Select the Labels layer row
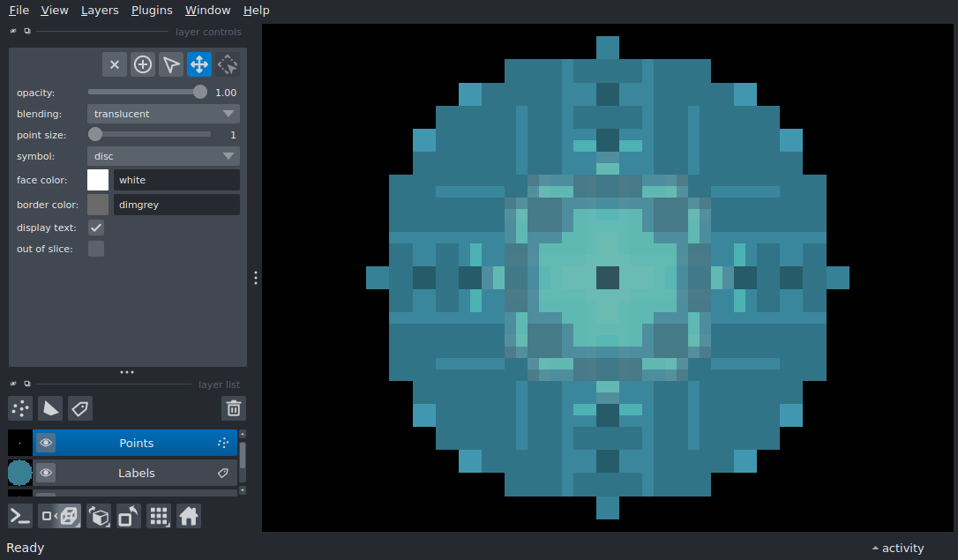 point(135,473)
